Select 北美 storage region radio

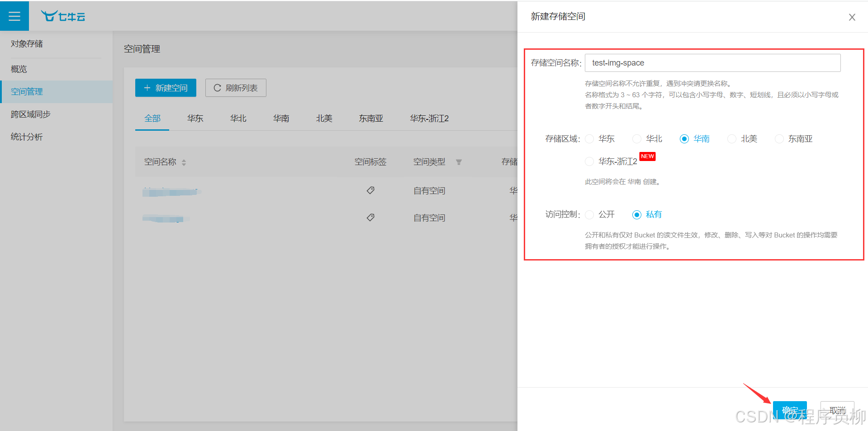click(x=732, y=139)
